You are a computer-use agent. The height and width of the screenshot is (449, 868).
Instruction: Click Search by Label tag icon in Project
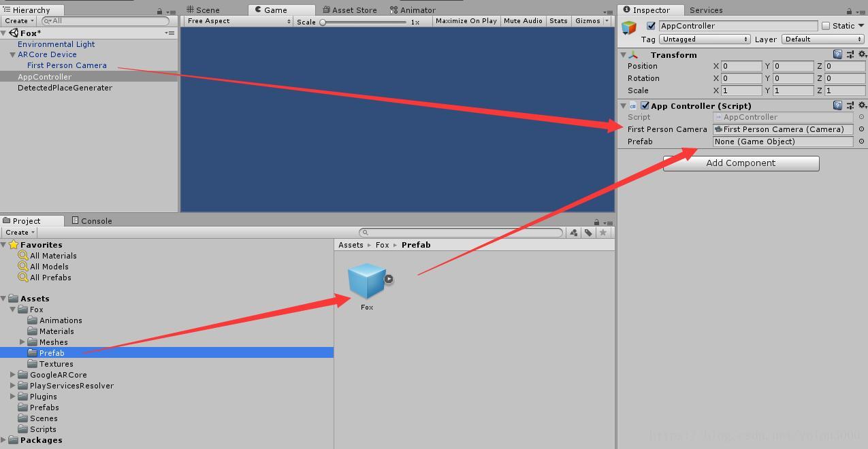tap(588, 233)
